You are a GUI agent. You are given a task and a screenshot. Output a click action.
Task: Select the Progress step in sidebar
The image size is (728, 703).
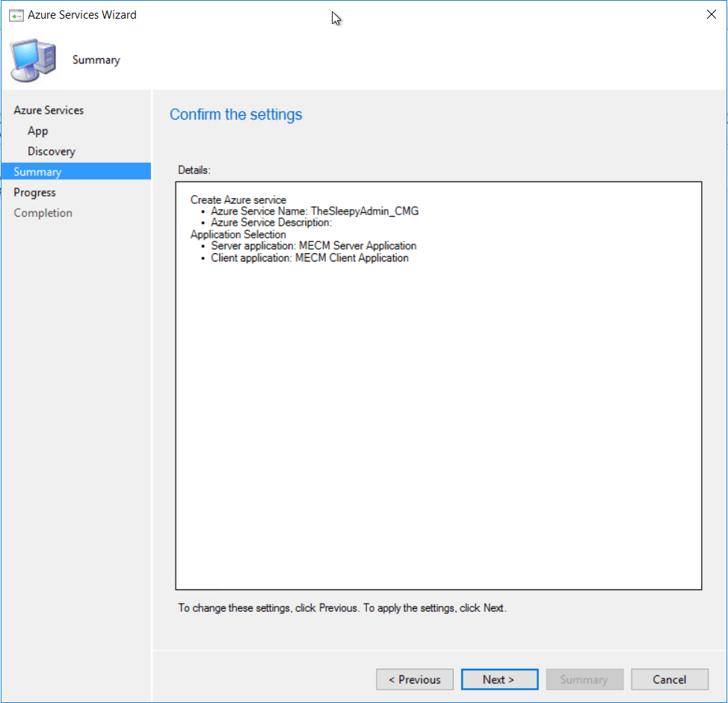[34, 192]
